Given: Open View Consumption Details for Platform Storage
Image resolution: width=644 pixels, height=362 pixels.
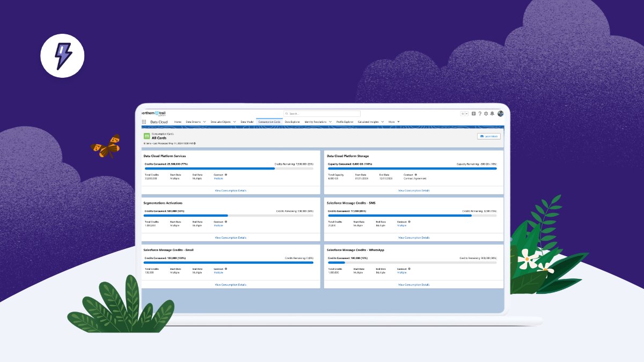Looking at the screenshot, I should [x=413, y=190].
